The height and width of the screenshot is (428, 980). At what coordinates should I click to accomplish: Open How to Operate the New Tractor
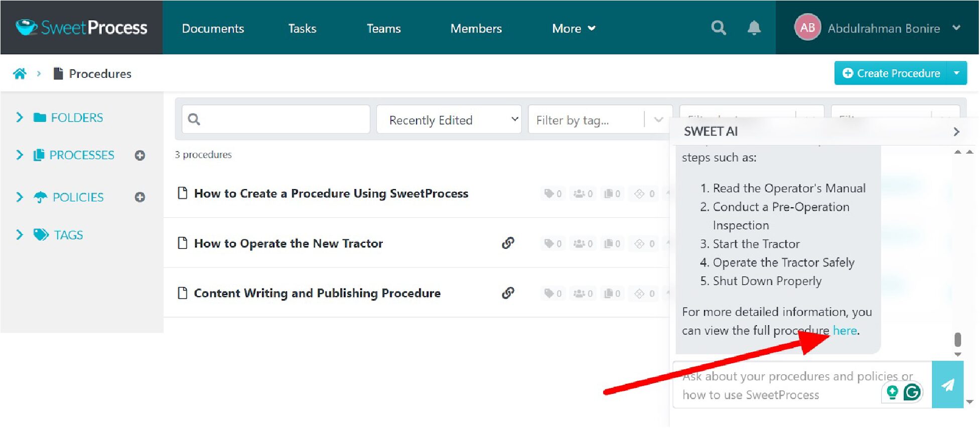pos(289,243)
